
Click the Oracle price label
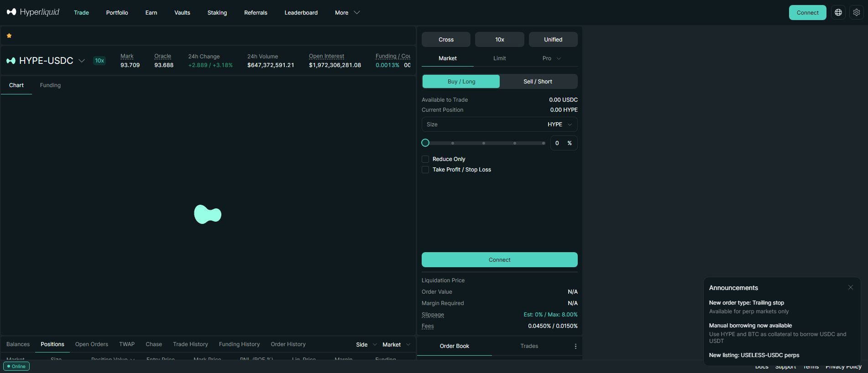click(162, 56)
